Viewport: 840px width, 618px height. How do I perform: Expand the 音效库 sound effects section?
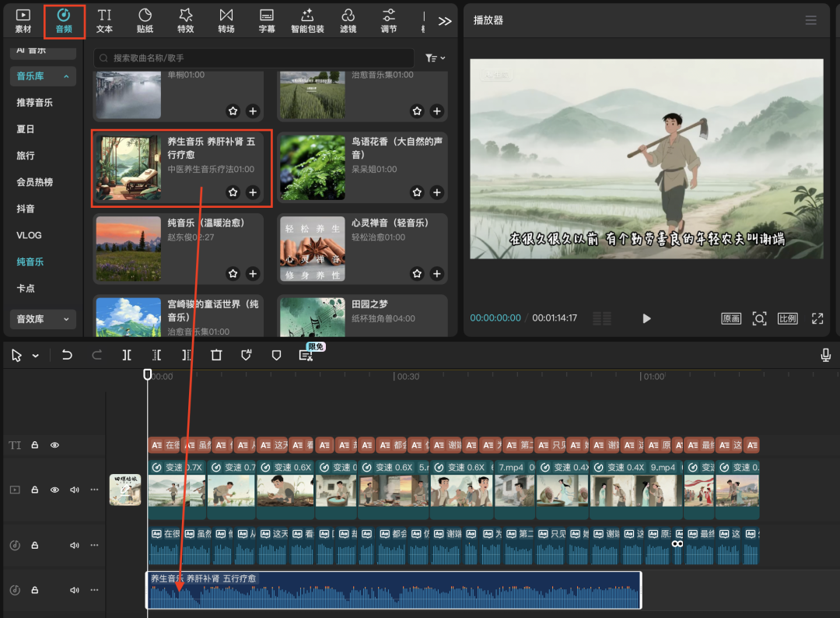point(66,318)
